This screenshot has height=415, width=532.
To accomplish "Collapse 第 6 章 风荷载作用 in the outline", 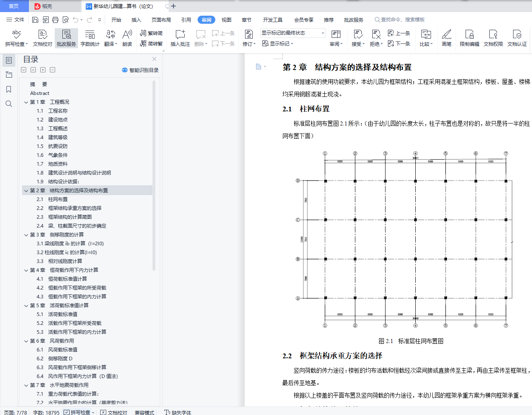I will 26,341.
